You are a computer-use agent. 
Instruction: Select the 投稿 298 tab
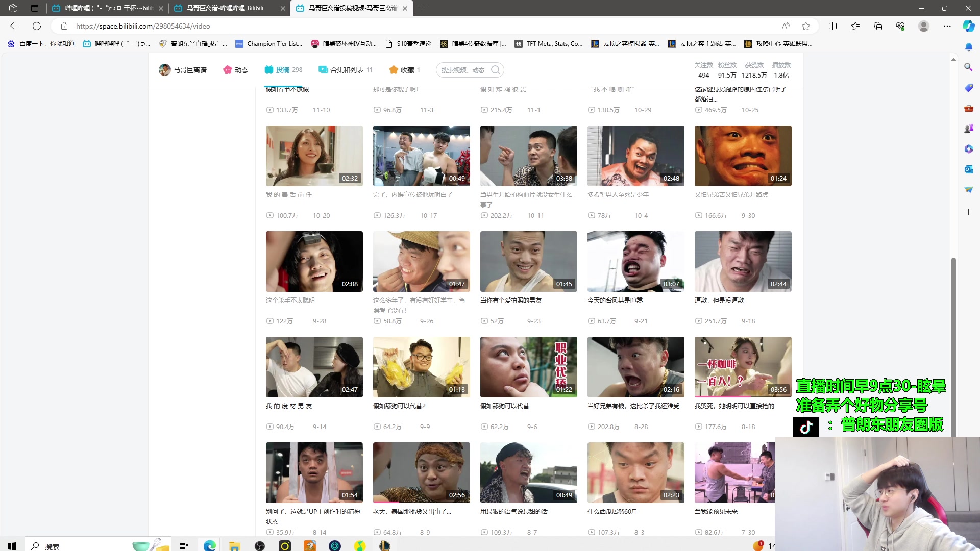283,70
